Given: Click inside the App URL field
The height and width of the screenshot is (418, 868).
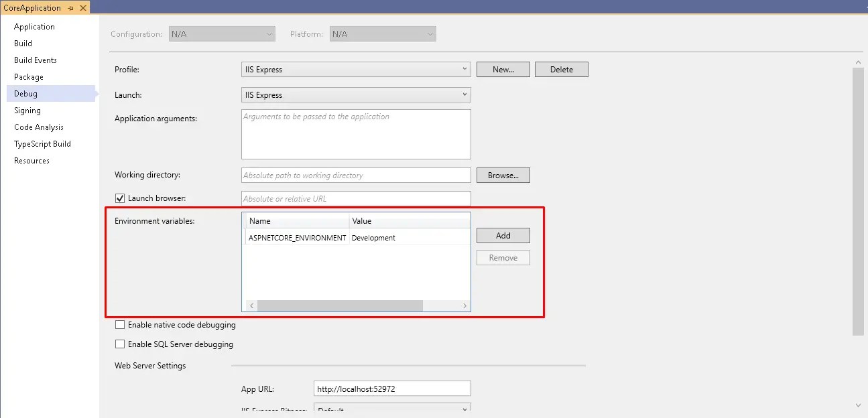Looking at the screenshot, I should [392, 388].
